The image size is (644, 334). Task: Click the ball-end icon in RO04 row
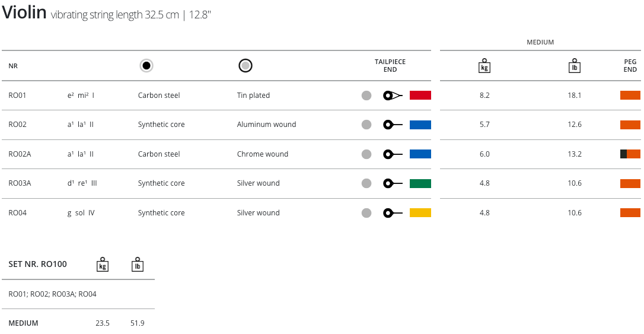[393, 213]
